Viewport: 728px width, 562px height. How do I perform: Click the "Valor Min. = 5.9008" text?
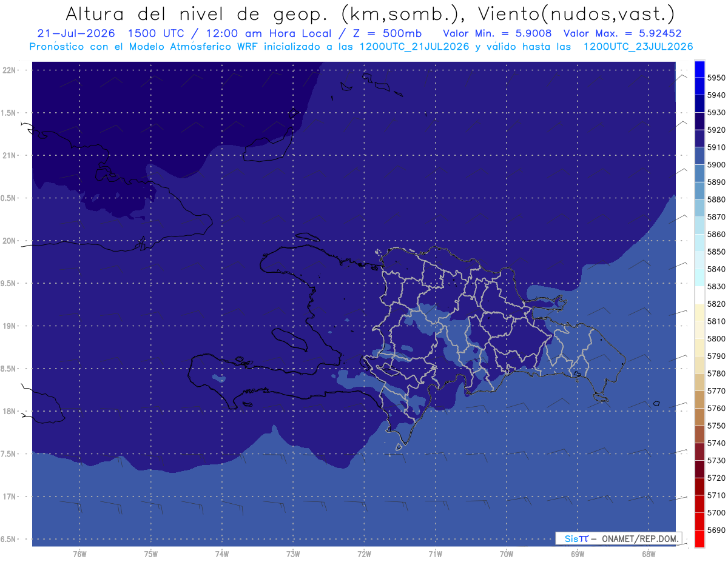[x=497, y=33]
